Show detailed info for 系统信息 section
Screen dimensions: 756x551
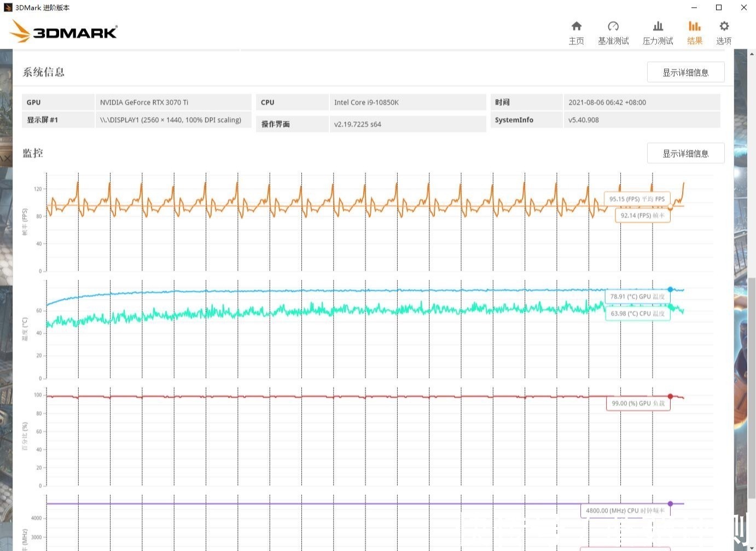click(x=685, y=72)
